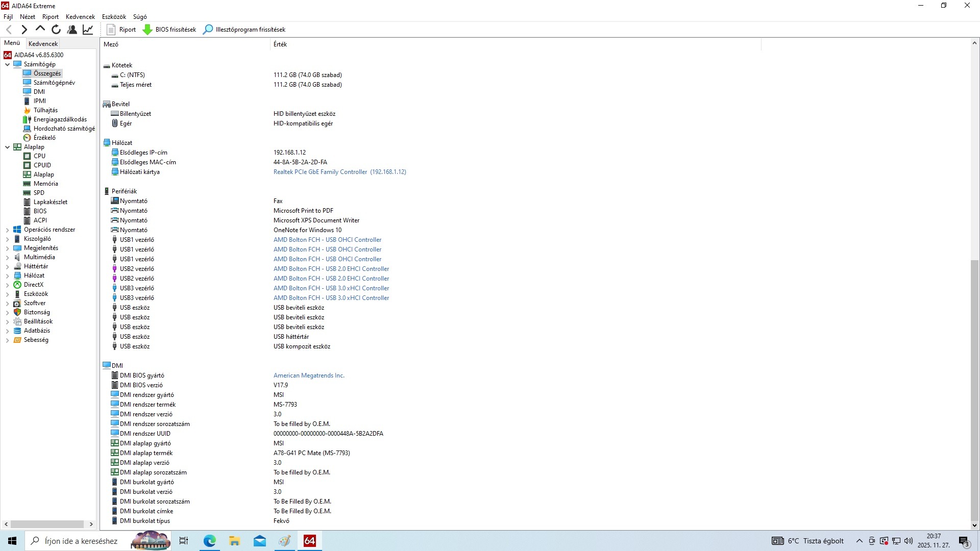Image resolution: width=980 pixels, height=551 pixels.
Task: Click the vertical scrollbar down arrow
Action: click(x=974, y=525)
